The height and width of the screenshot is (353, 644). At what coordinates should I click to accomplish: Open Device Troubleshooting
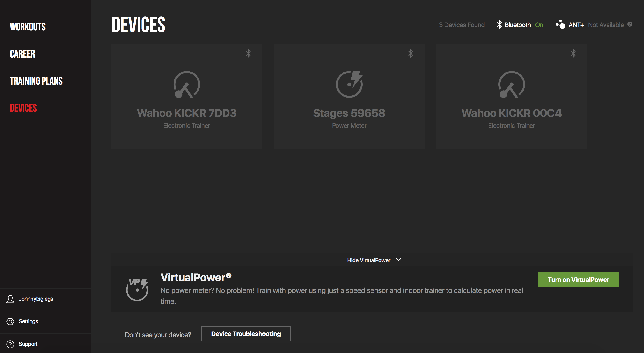click(246, 334)
